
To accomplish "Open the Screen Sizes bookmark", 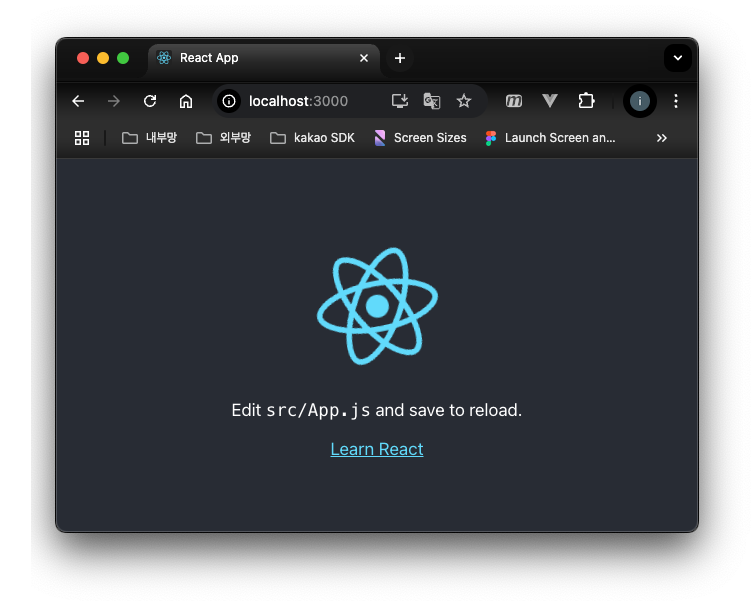I will click(x=420, y=138).
